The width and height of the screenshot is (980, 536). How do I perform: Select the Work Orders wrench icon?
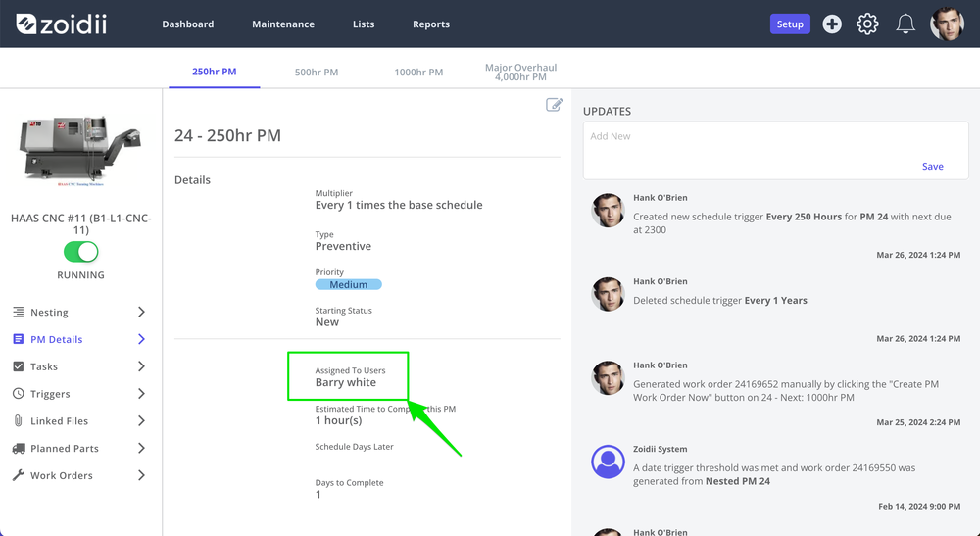pyautogui.click(x=19, y=475)
